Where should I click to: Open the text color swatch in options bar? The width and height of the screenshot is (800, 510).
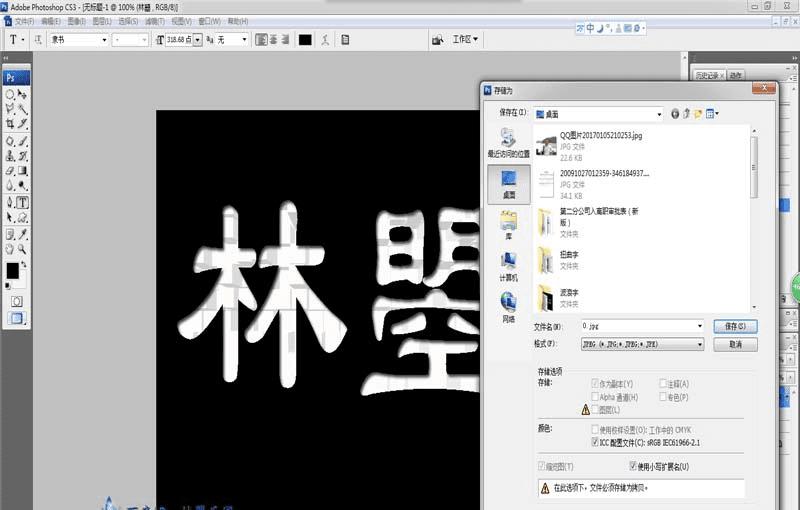pos(305,40)
